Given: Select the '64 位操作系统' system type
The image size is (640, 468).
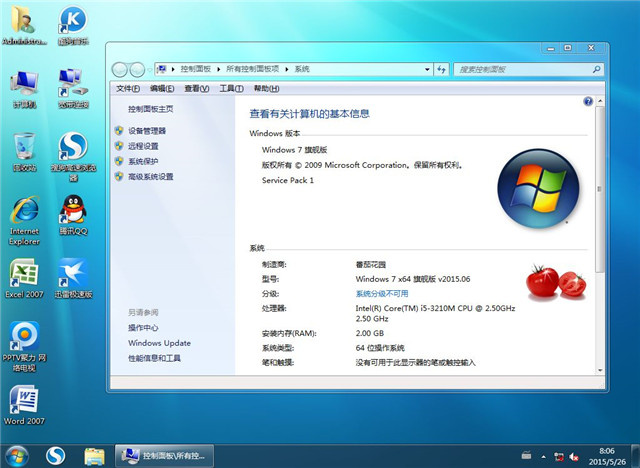Looking at the screenshot, I should coord(380,348).
